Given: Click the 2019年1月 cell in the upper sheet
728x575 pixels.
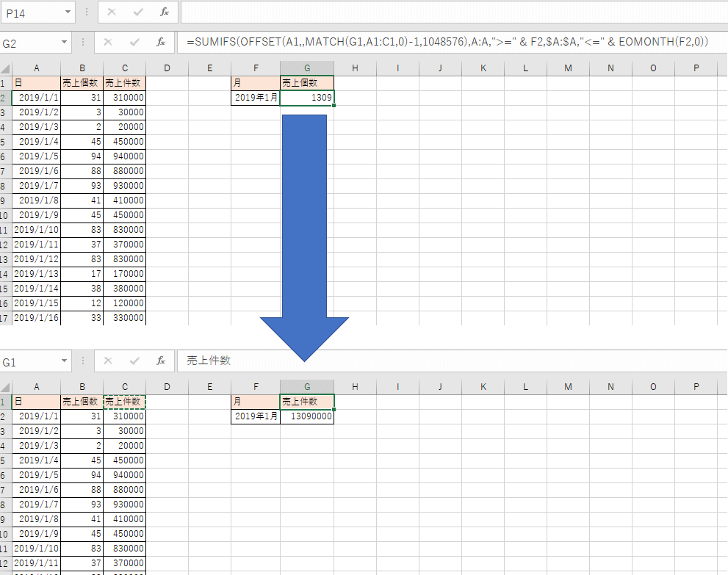Looking at the screenshot, I should point(256,98).
